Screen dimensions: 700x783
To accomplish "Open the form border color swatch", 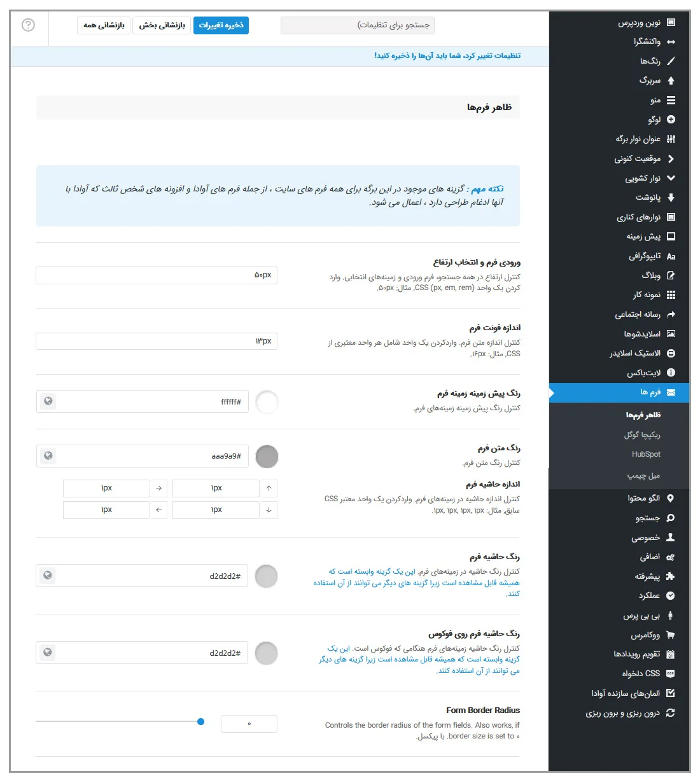I will tap(267, 576).
